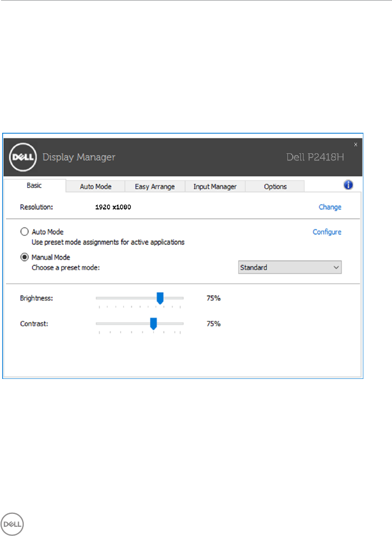
Task: Click the Contrast 75% value
Action: pyautogui.click(x=214, y=324)
